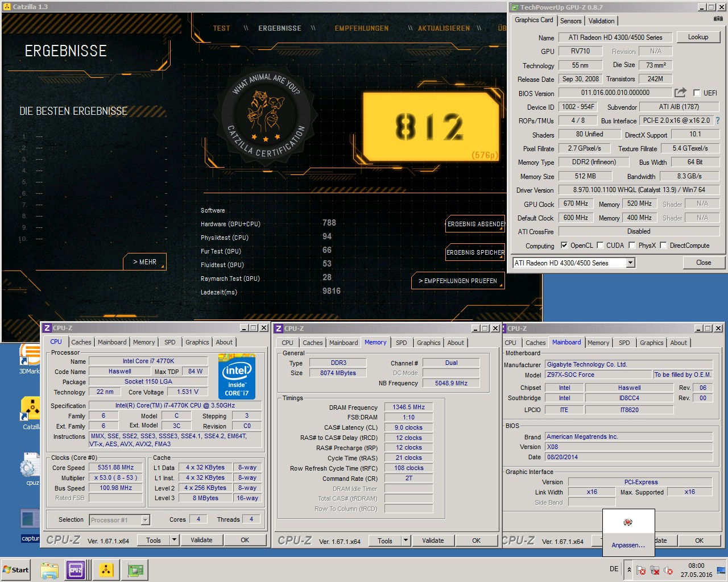Screen dimensions: 728x582
Task: Click Start button on taskbar
Action: tap(16, 569)
